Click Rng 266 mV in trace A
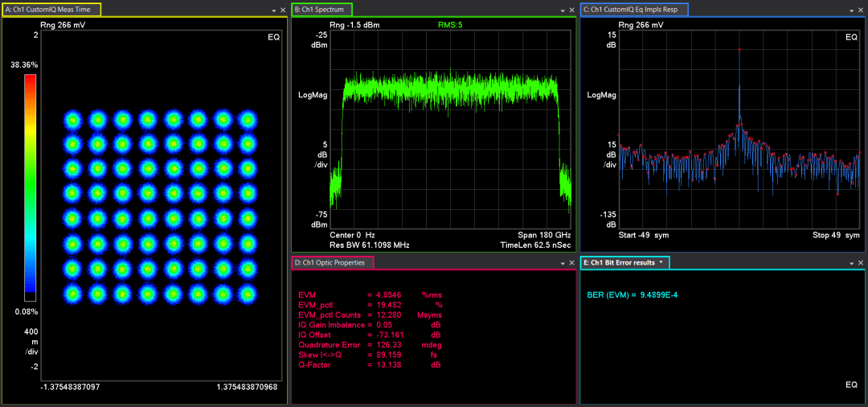Viewport: 868px width, 407px height. click(63, 25)
